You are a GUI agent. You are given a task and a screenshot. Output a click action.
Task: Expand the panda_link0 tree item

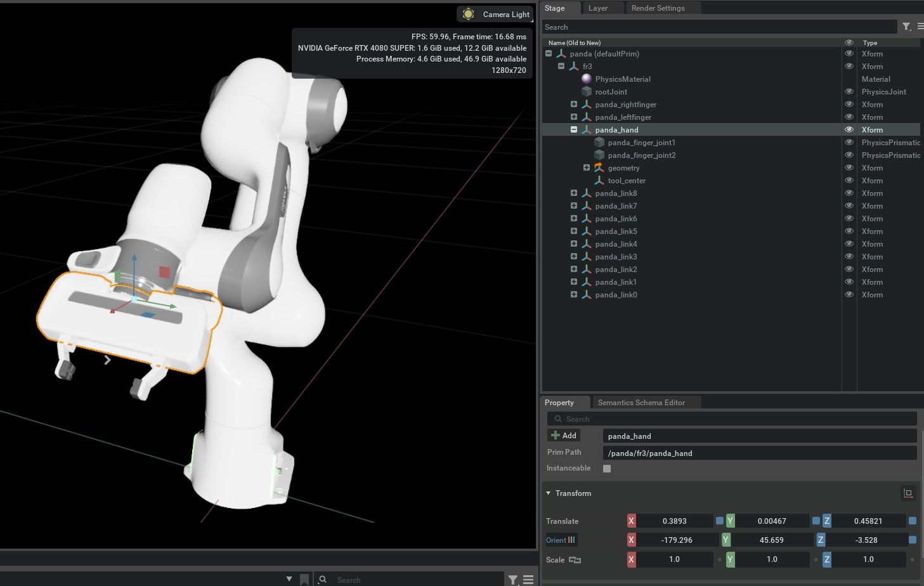click(x=574, y=294)
